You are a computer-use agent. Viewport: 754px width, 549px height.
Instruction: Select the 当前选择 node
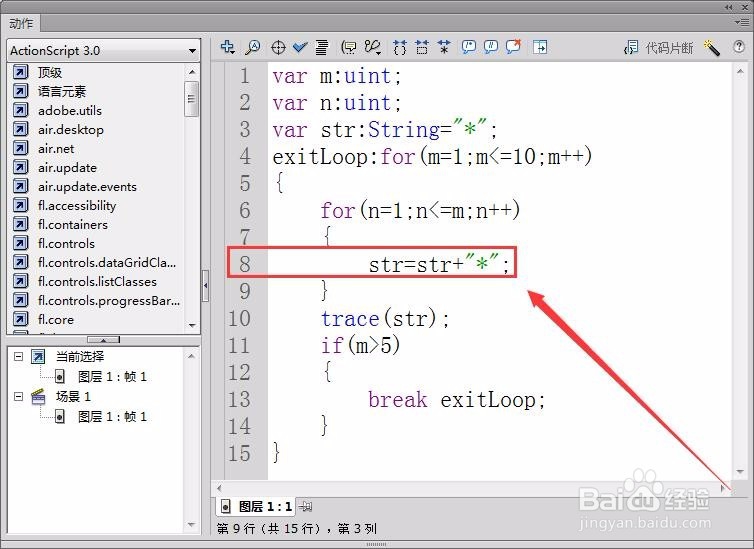(80, 357)
